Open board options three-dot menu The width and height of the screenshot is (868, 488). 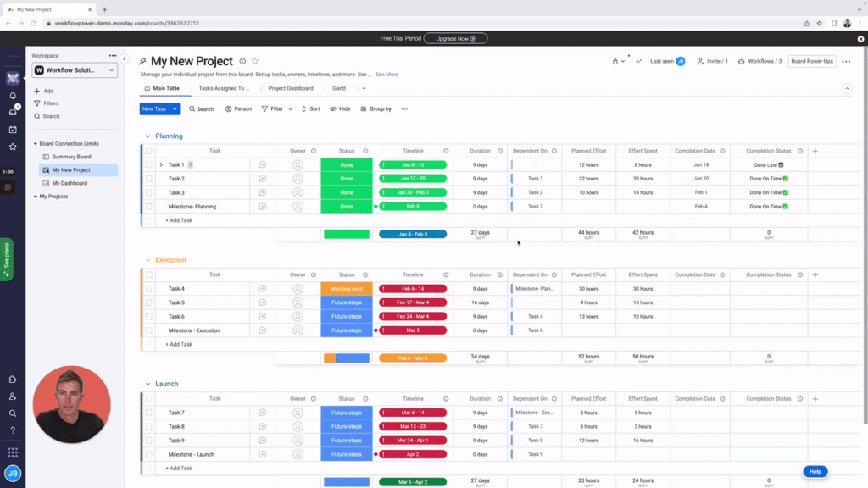pos(846,61)
